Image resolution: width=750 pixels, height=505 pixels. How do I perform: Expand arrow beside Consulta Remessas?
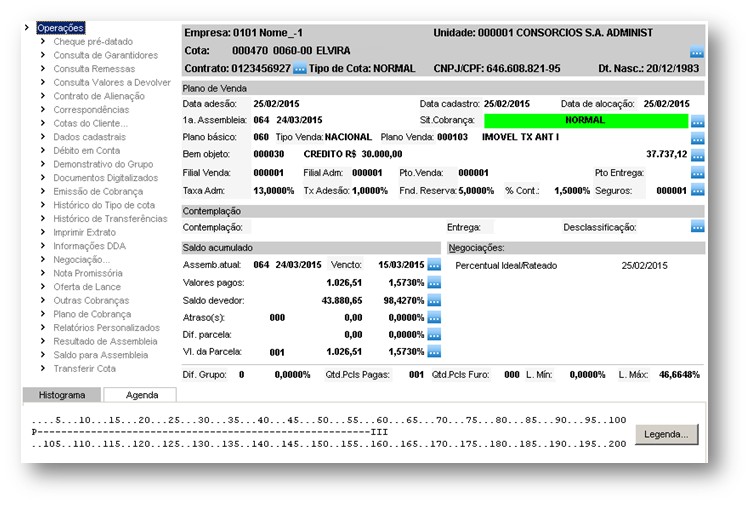[43, 68]
